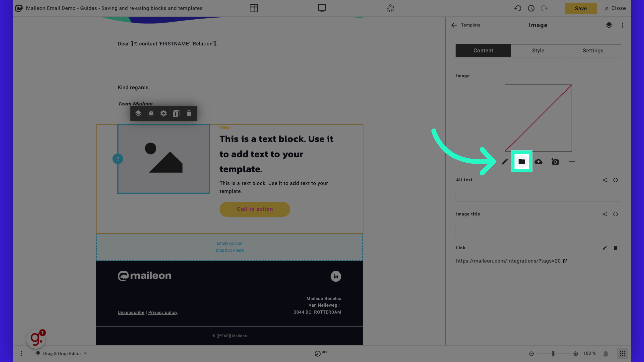
Task: Switch to the Style tab in Image panel
Action: (x=538, y=50)
